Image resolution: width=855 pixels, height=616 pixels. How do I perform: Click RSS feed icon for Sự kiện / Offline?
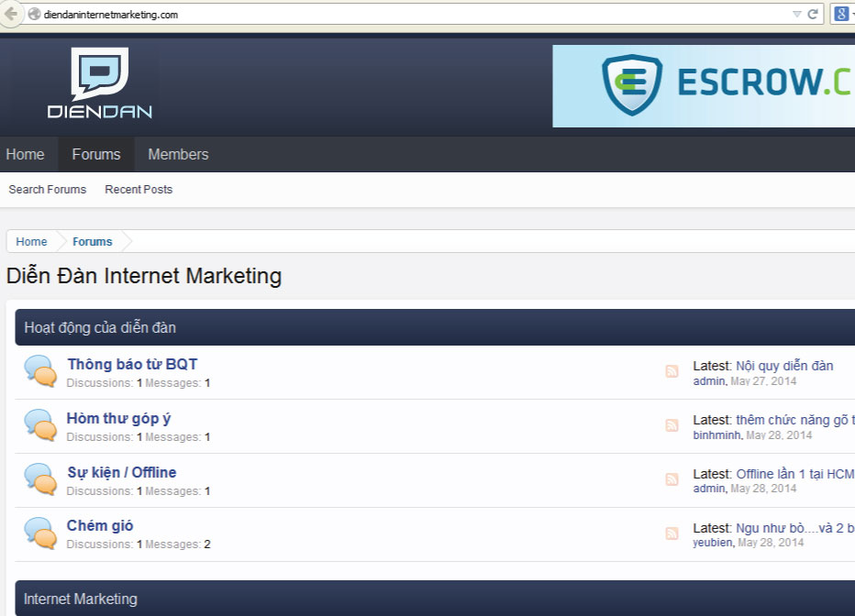pos(672,479)
